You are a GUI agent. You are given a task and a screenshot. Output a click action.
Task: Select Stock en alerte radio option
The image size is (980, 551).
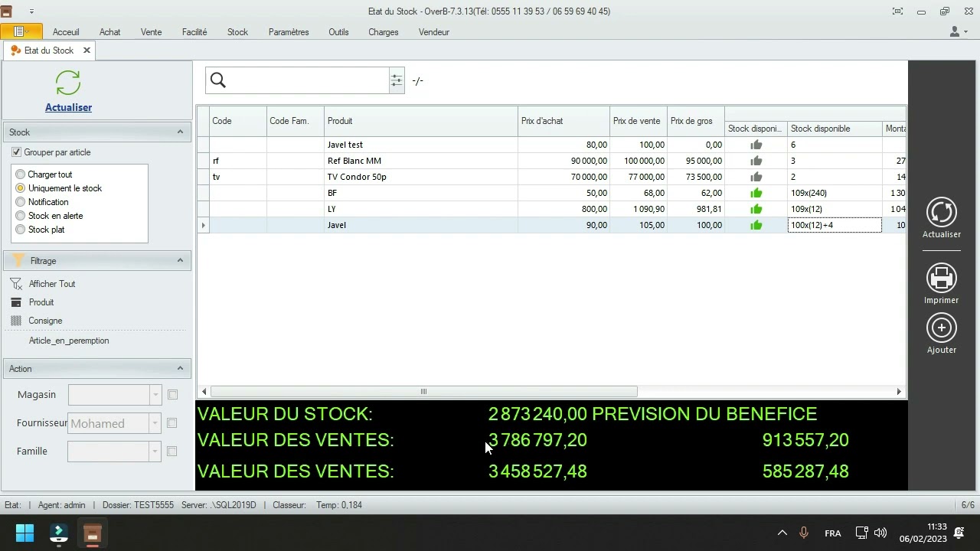(21, 216)
